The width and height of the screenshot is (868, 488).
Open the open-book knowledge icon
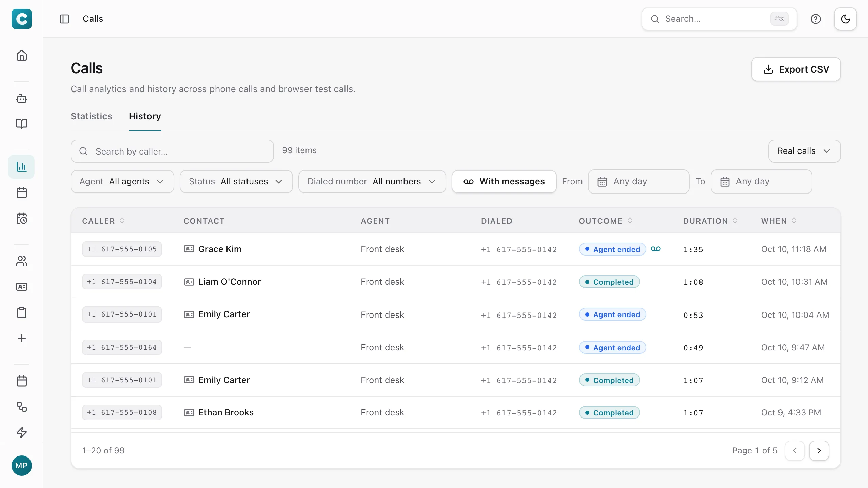(22, 124)
